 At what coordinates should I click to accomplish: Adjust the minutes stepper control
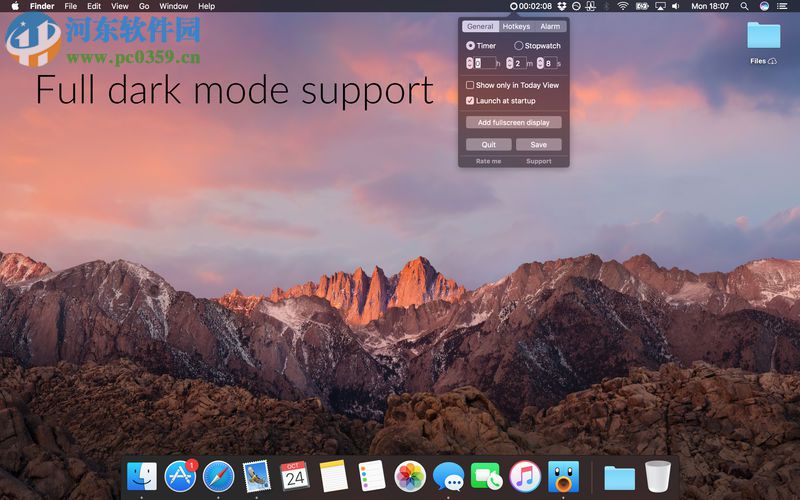pyautogui.click(x=510, y=64)
